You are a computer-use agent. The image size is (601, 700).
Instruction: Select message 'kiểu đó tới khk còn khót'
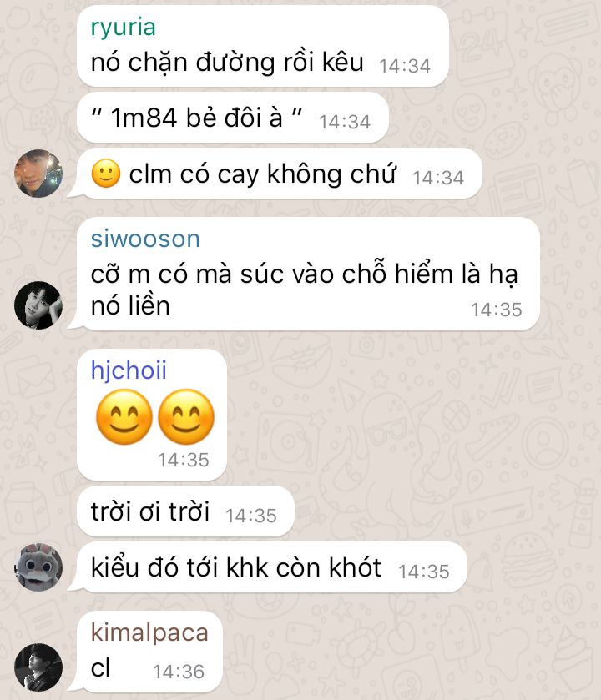272,567
